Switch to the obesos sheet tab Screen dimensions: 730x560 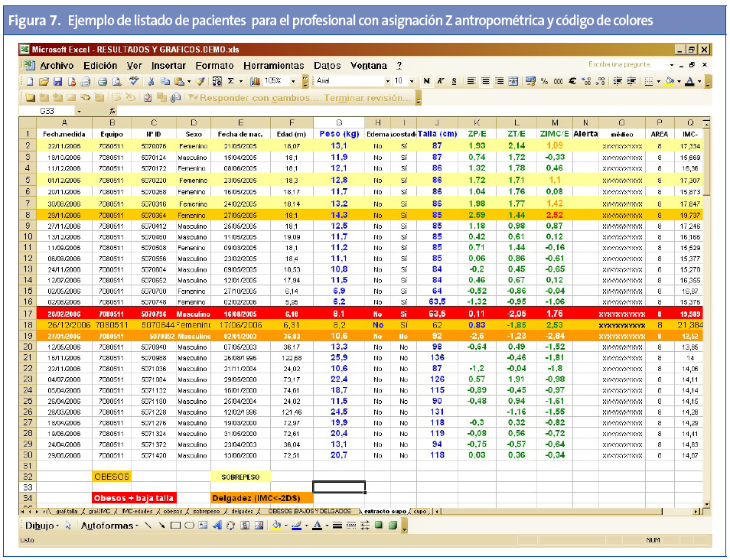(173, 510)
